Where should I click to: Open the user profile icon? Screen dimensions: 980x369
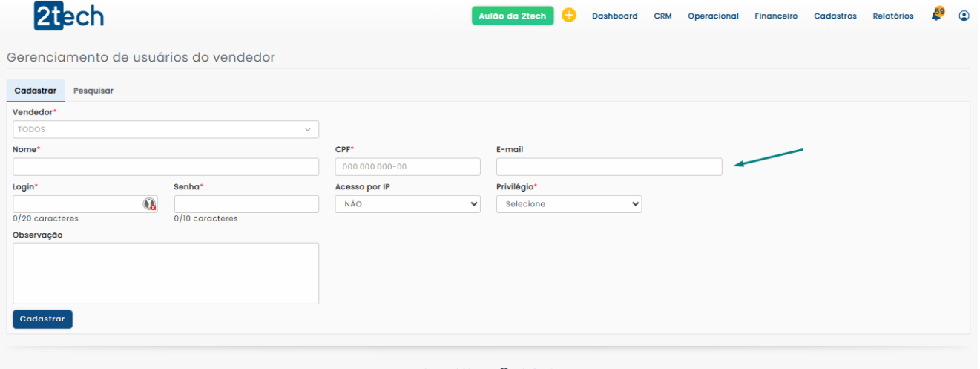964,16
